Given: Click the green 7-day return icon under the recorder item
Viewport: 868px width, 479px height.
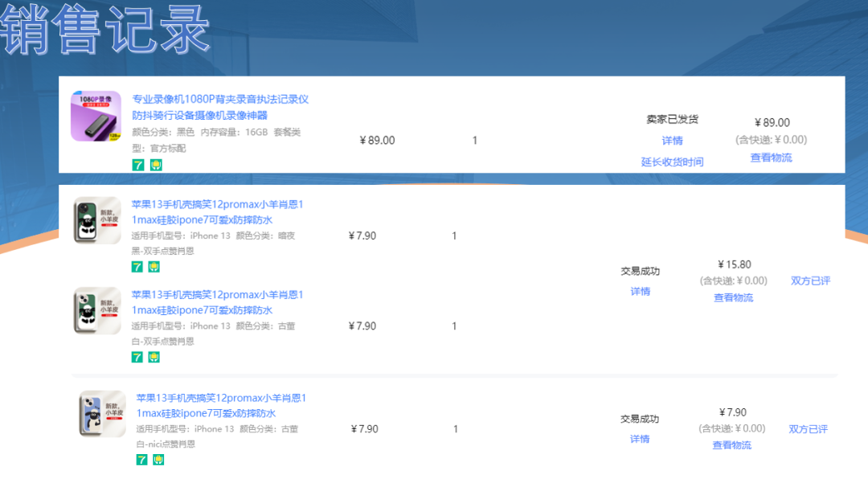Looking at the screenshot, I should click(138, 165).
